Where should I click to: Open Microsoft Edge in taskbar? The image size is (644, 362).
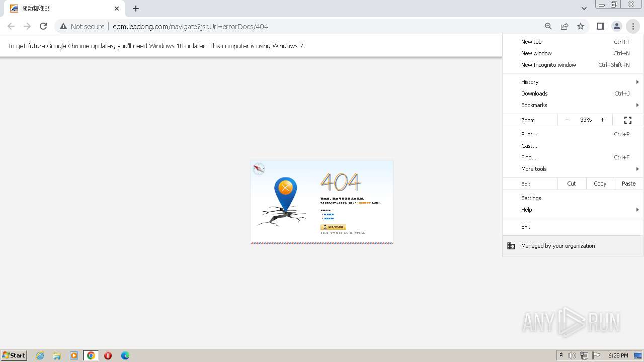click(125, 355)
